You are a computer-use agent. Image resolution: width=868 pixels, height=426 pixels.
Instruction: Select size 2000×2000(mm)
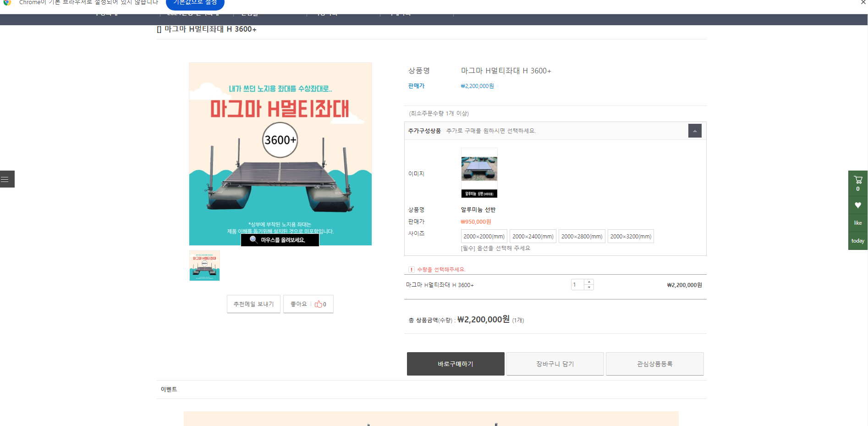pos(484,236)
